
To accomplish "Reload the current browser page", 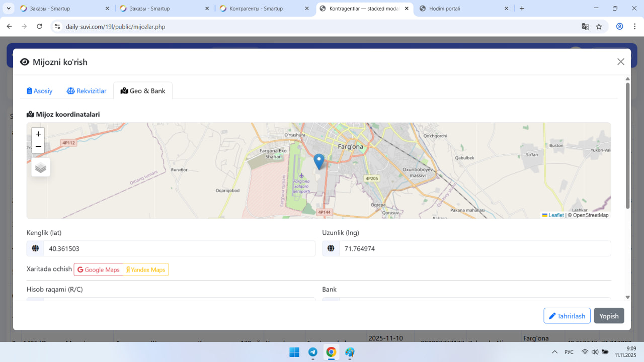I will (40, 27).
